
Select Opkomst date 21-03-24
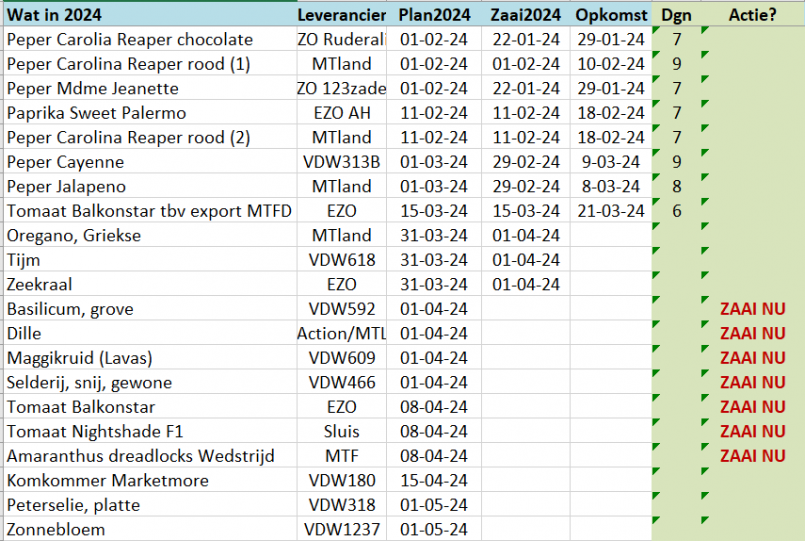click(x=610, y=211)
